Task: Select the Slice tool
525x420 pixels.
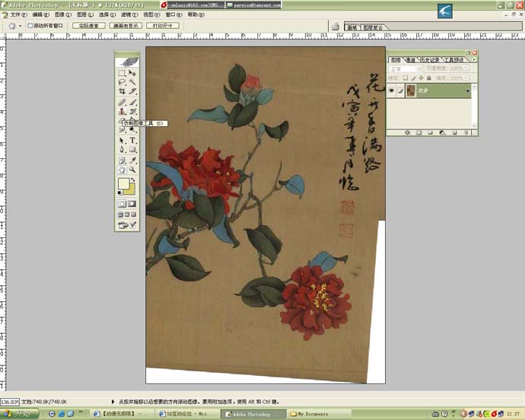Action: pyautogui.click(x=132, y=91)
